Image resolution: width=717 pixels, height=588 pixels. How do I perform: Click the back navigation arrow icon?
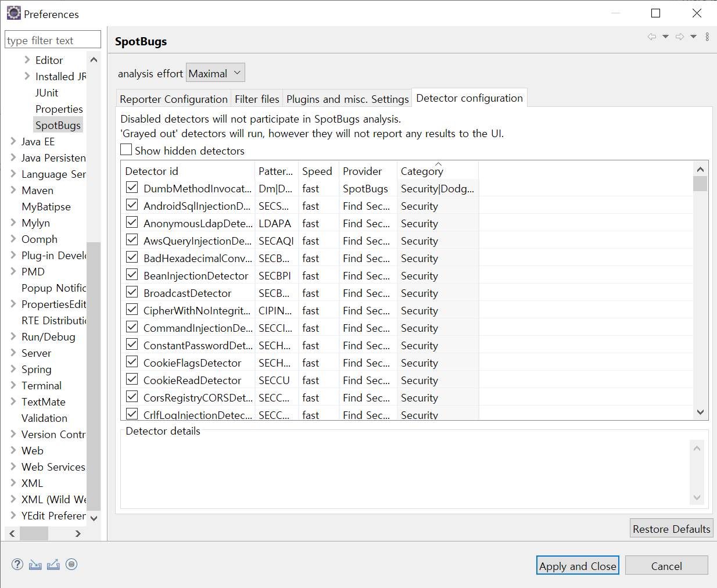click(x=652, y=37)
